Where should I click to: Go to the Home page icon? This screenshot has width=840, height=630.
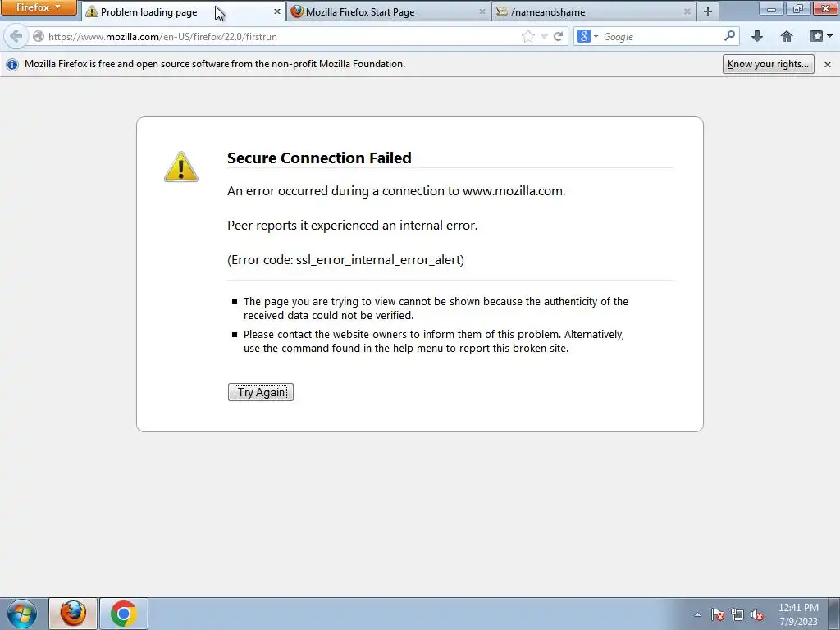[787, 36]
